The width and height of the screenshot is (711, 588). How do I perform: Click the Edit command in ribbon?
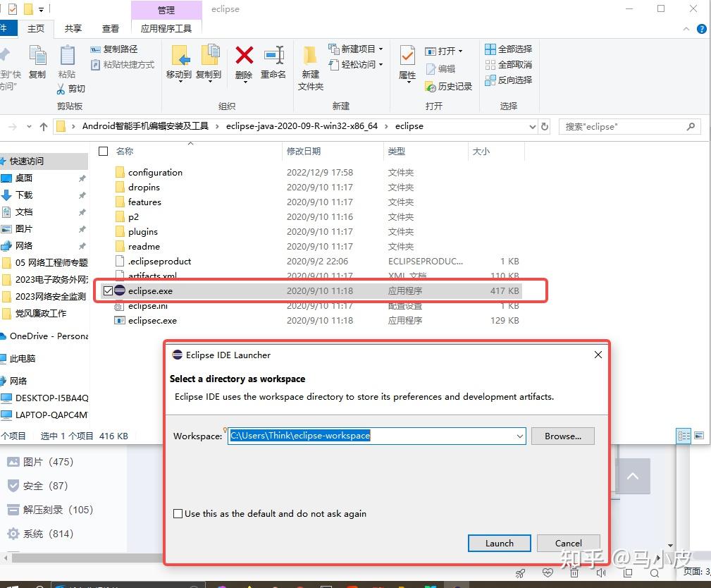click(x=440, y=69)
